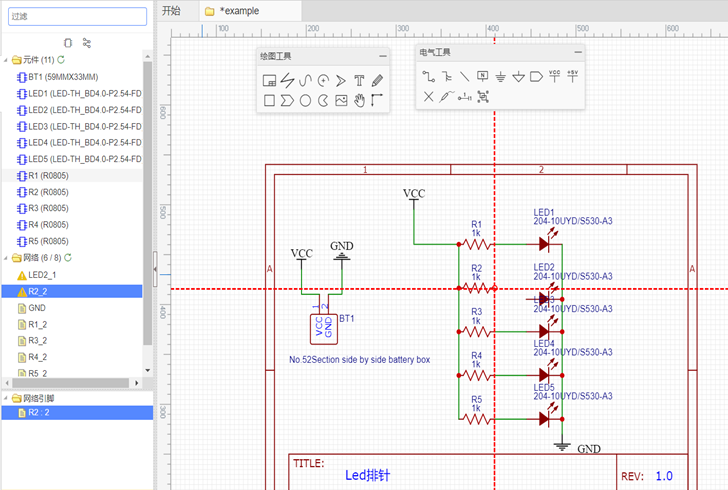Select the Wire tool in electrical tools
728x490 pixels.
[428, 76]
